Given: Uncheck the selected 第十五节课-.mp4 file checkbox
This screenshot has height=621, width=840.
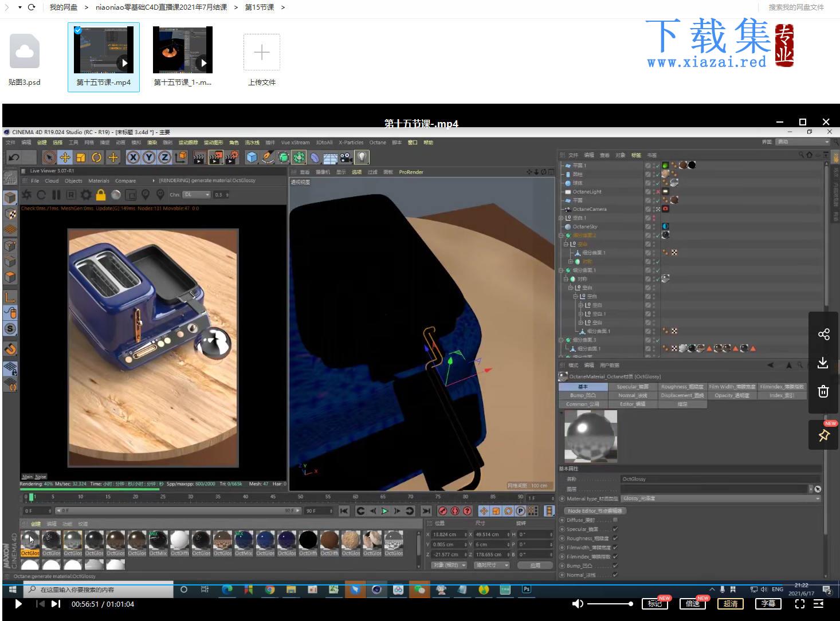Looking at the screenshot, I should tap(77, 30).
